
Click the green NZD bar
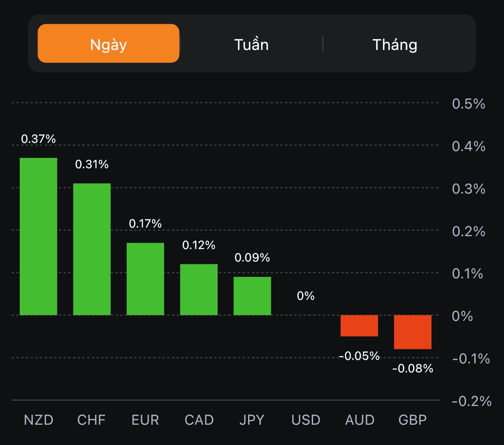coord(38,236)
